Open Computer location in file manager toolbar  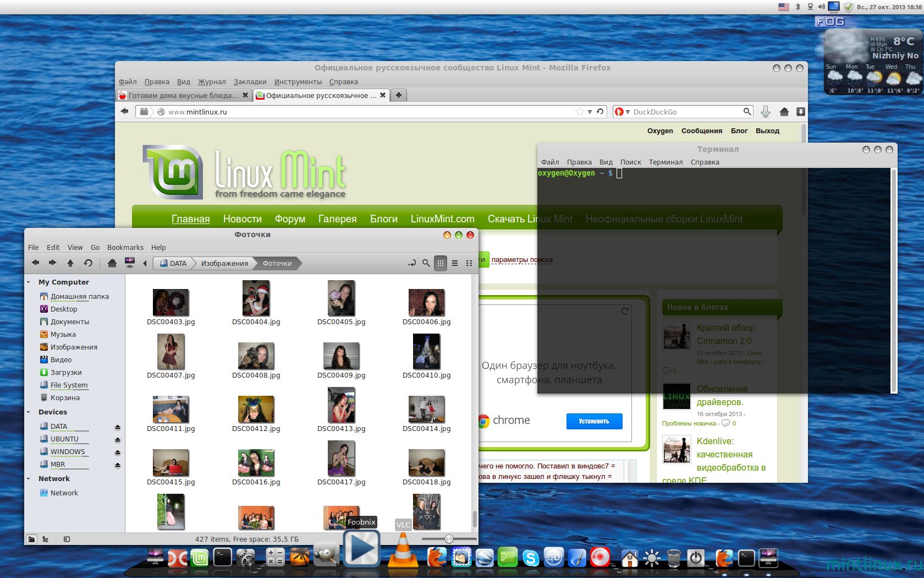[130, 263]
